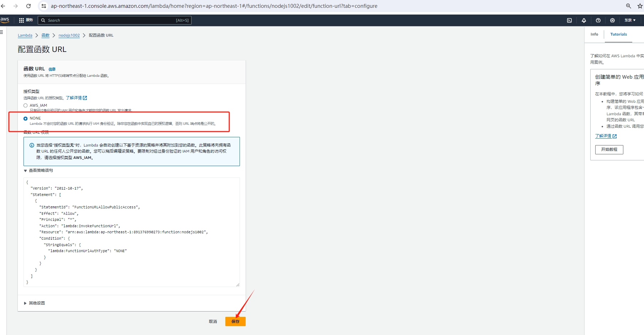This screenshot has width=644, height=335.
Task: Open CloudShell terminal icon
Action: pos(570,20)
